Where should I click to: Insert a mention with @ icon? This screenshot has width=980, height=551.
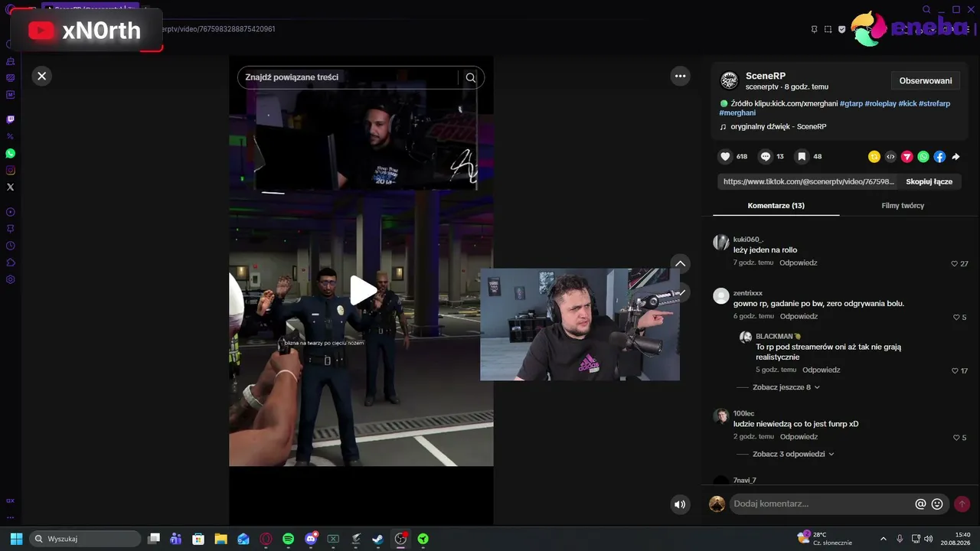click(920, 504)
